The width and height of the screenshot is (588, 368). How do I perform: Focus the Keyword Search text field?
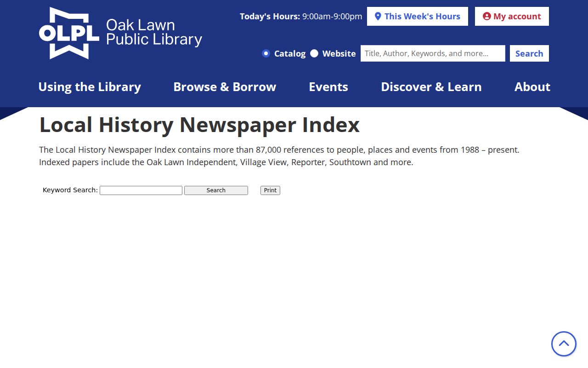(141, 190)
